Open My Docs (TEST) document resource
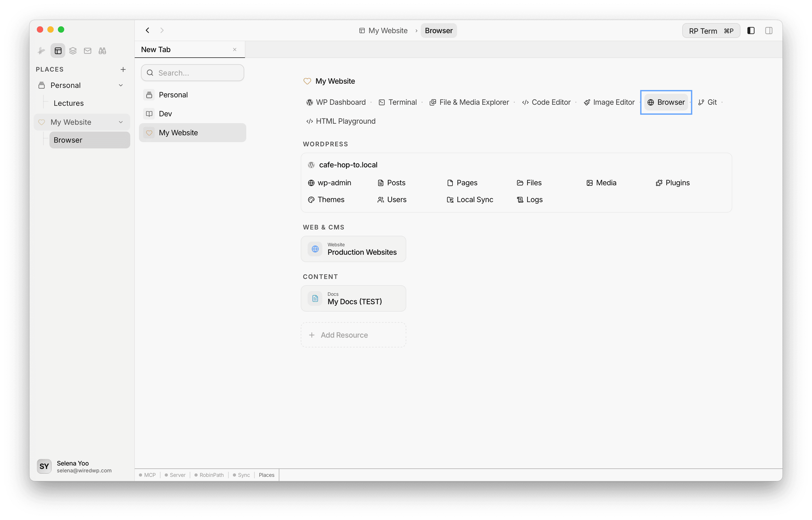812x520 pixels. 353,298
